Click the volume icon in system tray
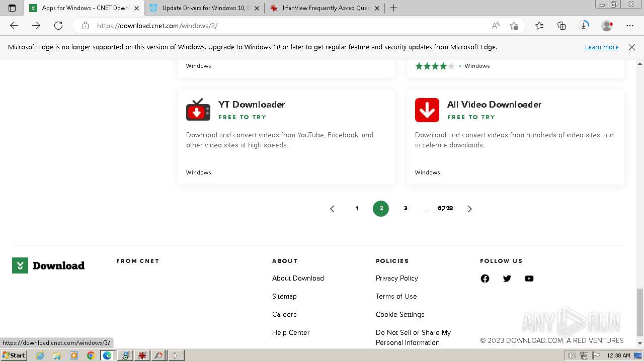Viewport: 644px width, 362px height. click(572, 355)
